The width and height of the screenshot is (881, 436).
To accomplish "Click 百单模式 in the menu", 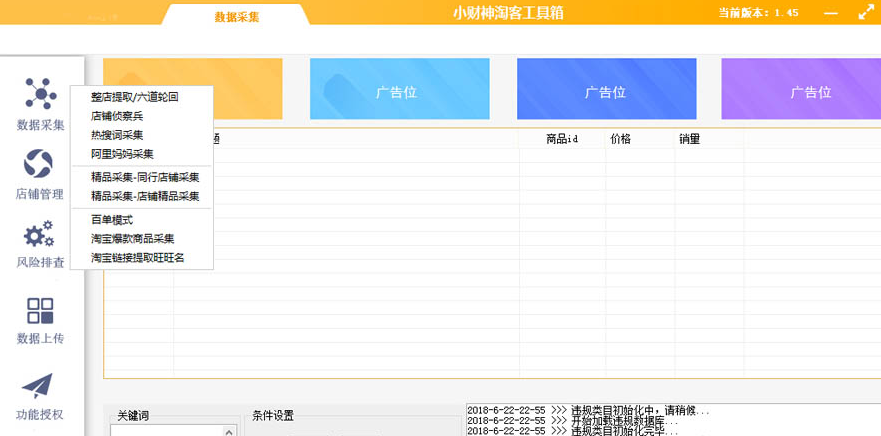I will pos(112,220).
